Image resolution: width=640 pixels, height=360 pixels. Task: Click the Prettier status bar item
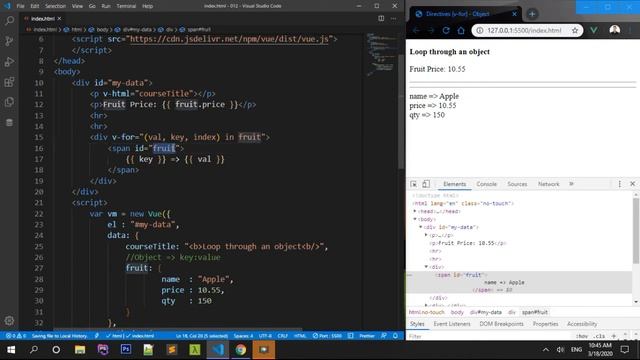pos(367,336)
